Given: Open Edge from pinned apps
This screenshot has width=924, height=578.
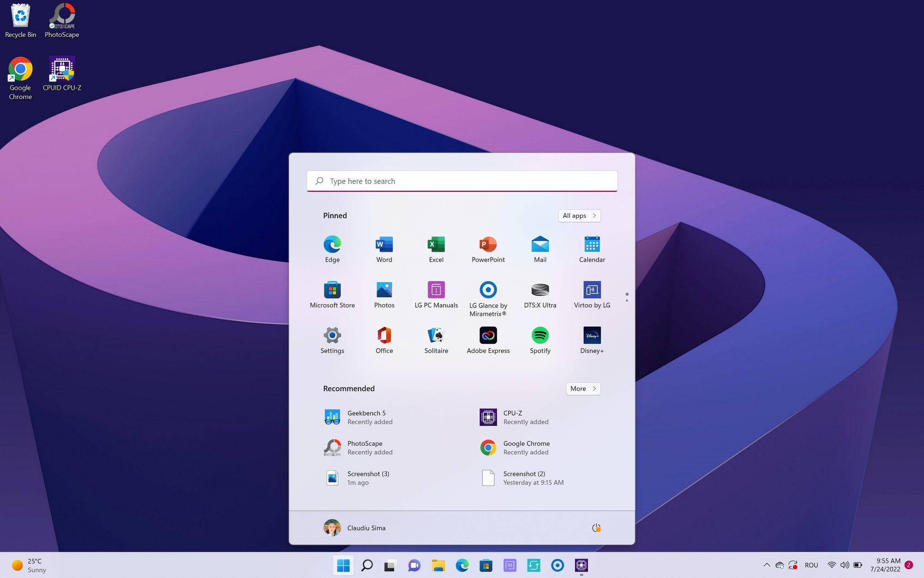Looking at the screenshot, I should [332, 249].
